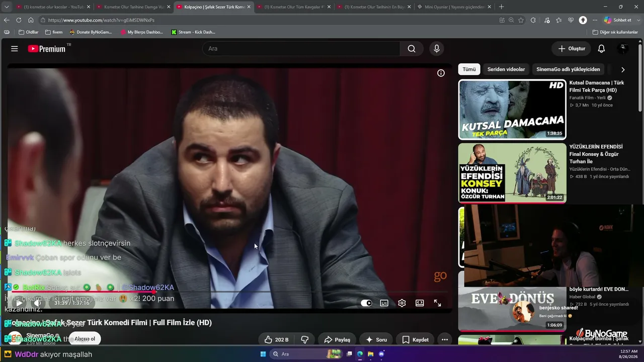Switch to 'Mini Oyunlar' browser tab

pyautogui.click(x=454, y=7)
